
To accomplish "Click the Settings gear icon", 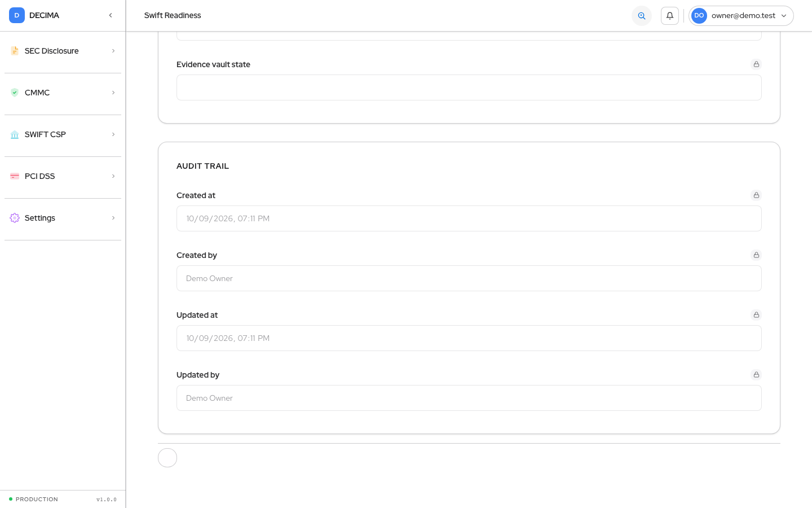I will (15, 218).
